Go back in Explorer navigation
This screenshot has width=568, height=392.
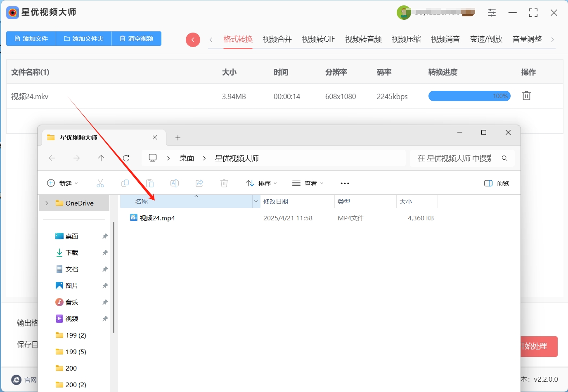click(x=52, y=158)
